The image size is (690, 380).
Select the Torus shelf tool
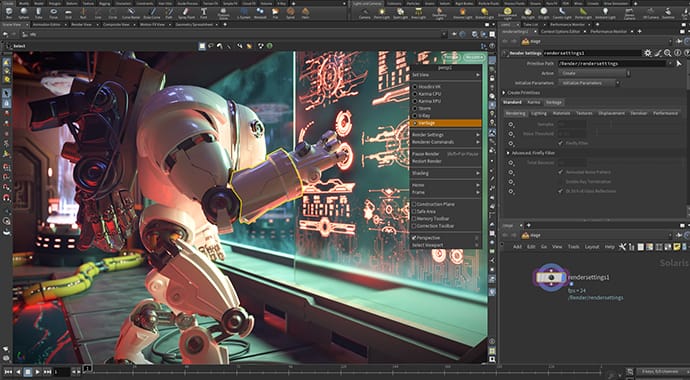click(53, 12)
